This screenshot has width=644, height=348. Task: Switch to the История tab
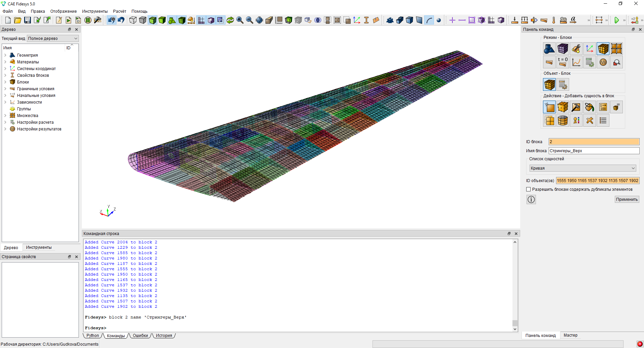pyautogui.click(x=164, y=336)
